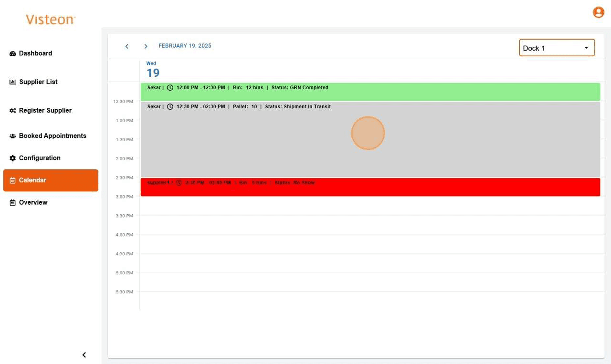
Task: Click the Visteon logo
Action: [50, 20]
